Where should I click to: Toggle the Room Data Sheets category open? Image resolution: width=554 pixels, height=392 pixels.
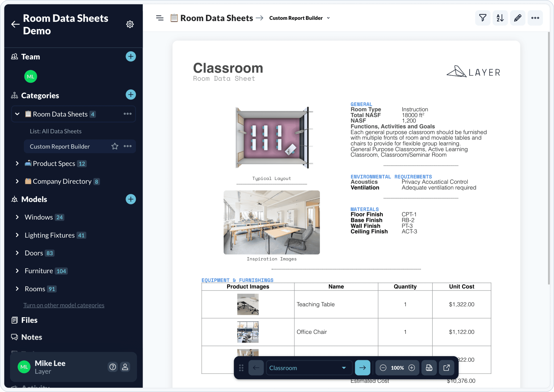tap(17, 114)
